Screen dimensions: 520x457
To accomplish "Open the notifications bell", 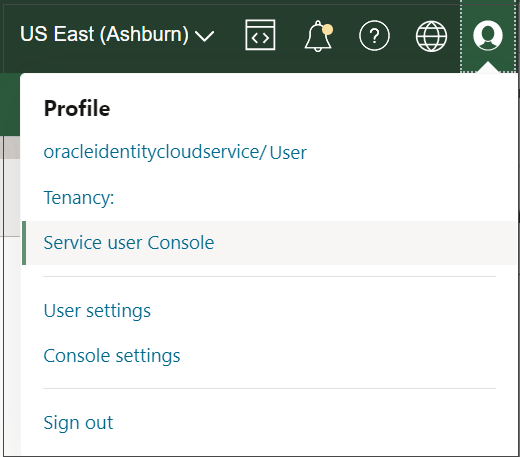I will 318,36.
